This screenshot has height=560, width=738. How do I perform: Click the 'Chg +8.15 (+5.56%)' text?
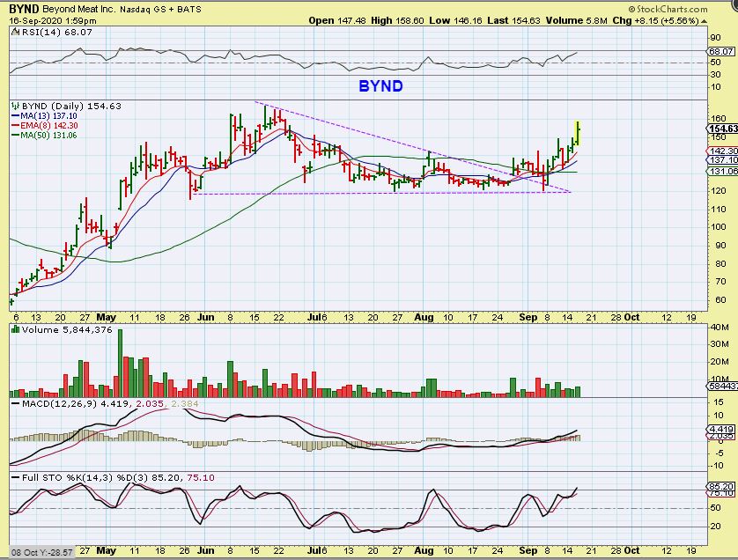pos(655,21)
